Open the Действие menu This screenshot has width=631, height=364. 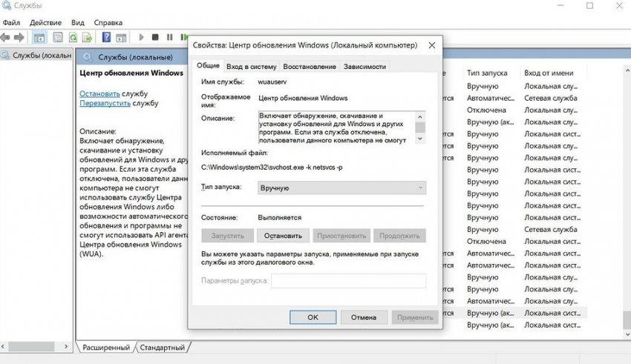click(x=46, y=23)
